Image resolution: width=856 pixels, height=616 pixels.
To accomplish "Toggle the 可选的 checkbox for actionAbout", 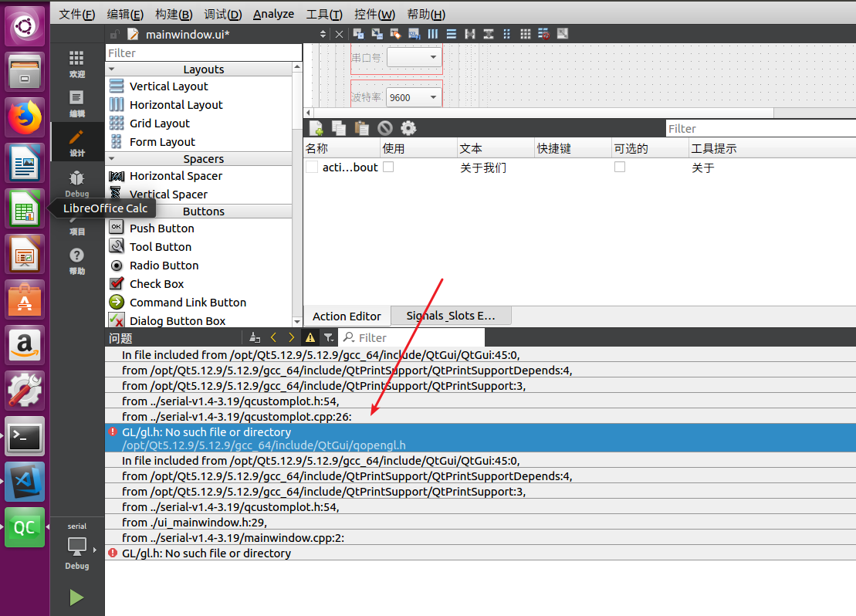I will (x=620, y=165).
